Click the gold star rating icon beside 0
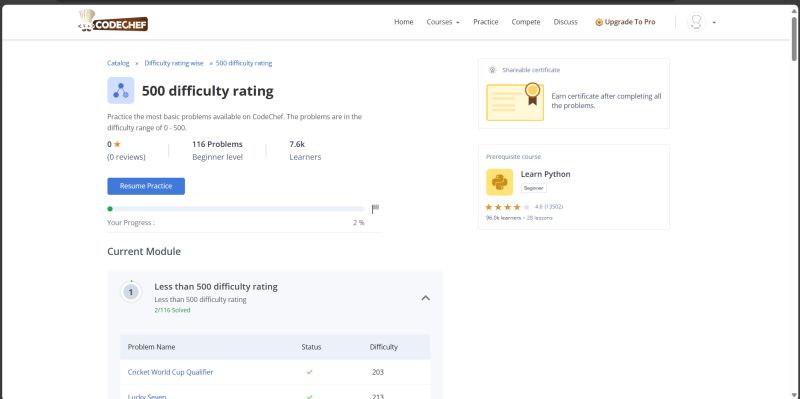Viewport: 800px width, 399px height. click(117, 144)
